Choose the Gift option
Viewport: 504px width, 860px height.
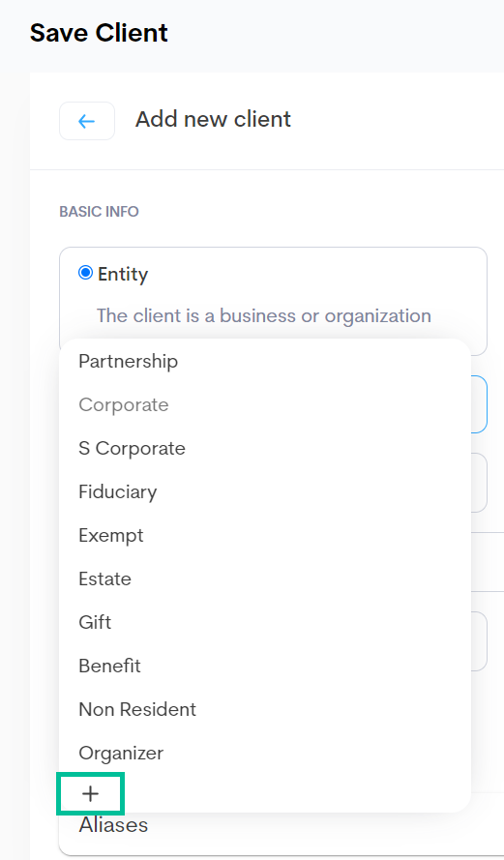(265, 623)
